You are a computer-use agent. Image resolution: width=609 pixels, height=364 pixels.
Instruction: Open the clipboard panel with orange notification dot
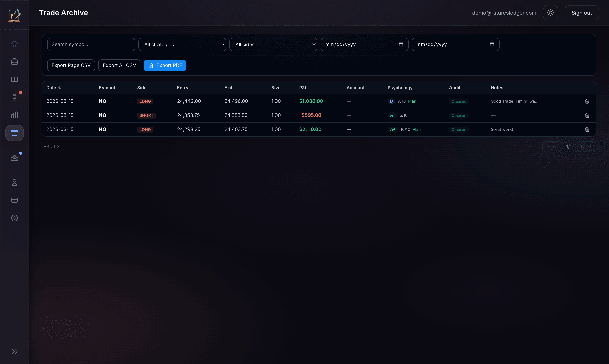tap(14, 97)
